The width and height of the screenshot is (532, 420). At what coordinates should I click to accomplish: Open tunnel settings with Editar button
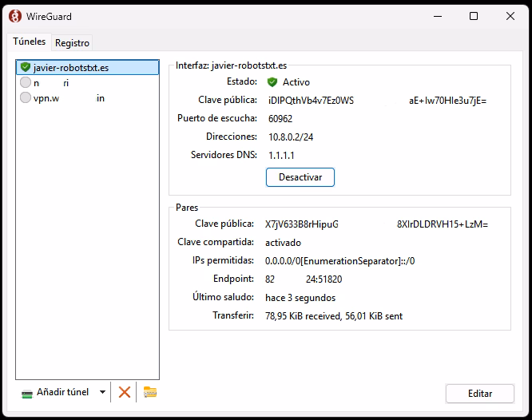pyautogui.click(x=480, y=394)
